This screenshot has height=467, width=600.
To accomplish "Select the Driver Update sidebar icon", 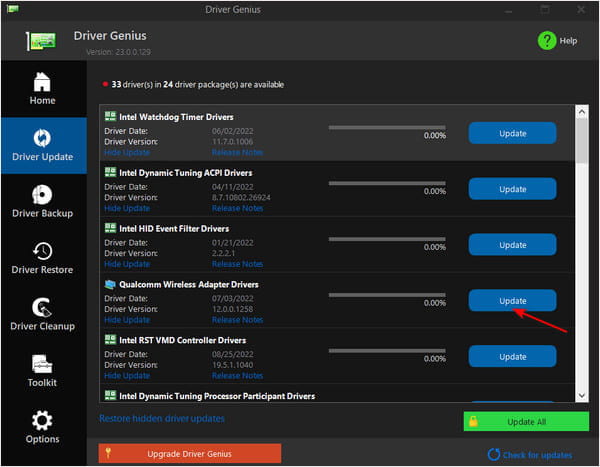I will tap(42, 138).
